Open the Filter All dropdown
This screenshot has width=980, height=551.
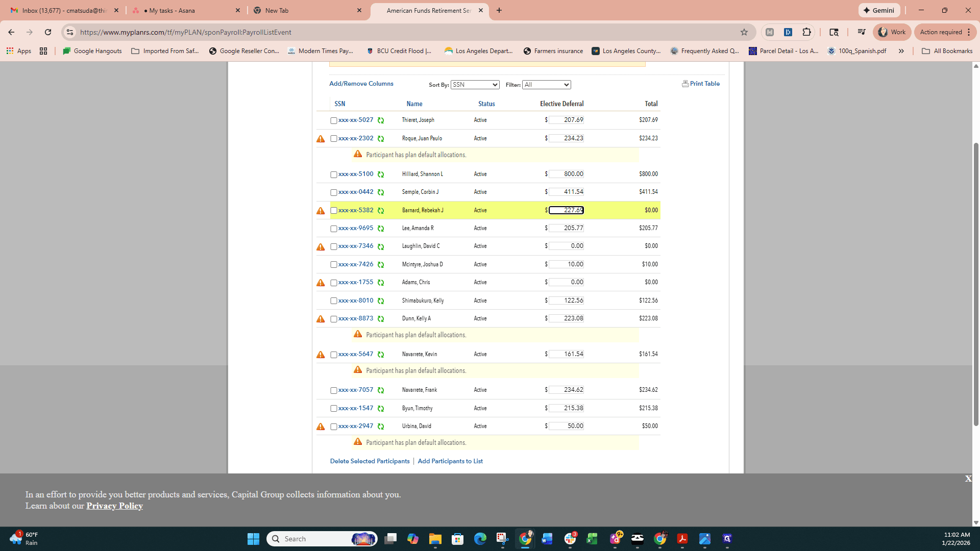(x=546, y=85)
